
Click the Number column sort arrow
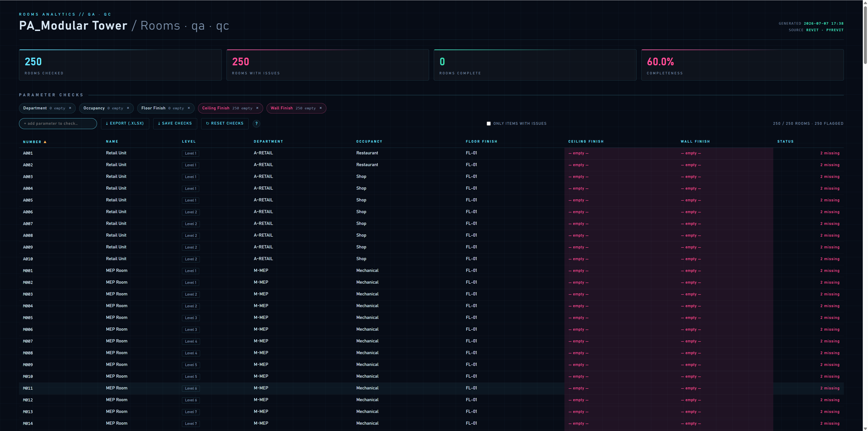coord(45,142)
